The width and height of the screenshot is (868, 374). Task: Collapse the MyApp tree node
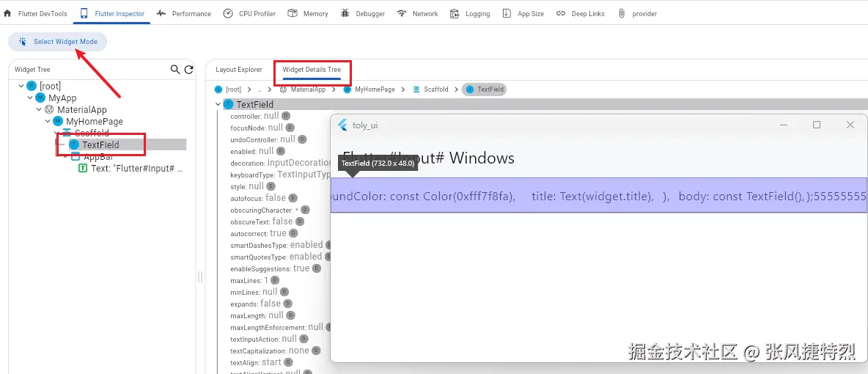[30, 98]
